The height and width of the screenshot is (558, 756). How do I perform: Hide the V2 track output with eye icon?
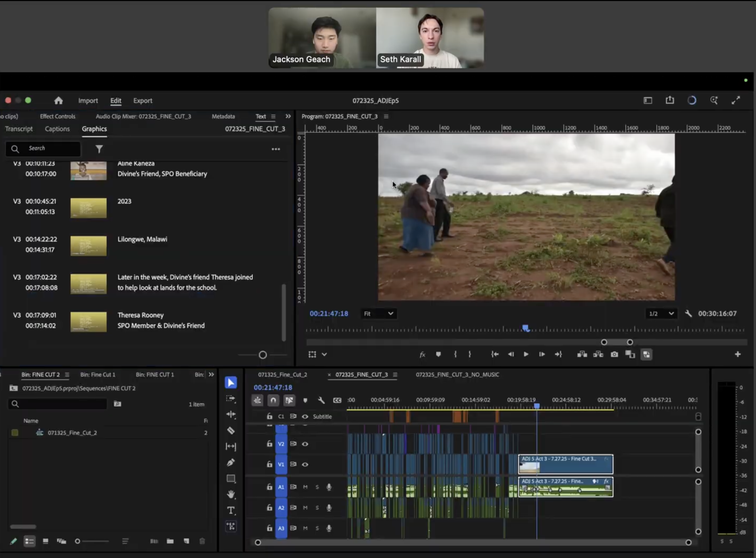pos(305,444)
